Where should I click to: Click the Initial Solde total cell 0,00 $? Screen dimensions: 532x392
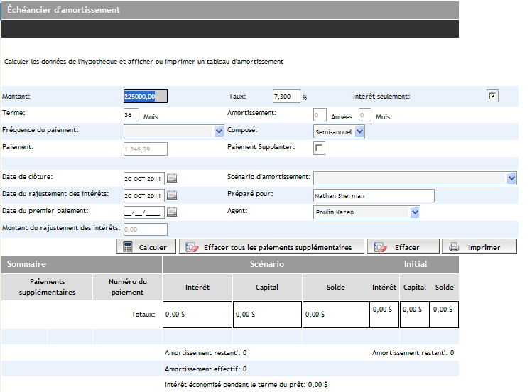tap(444, 315)
